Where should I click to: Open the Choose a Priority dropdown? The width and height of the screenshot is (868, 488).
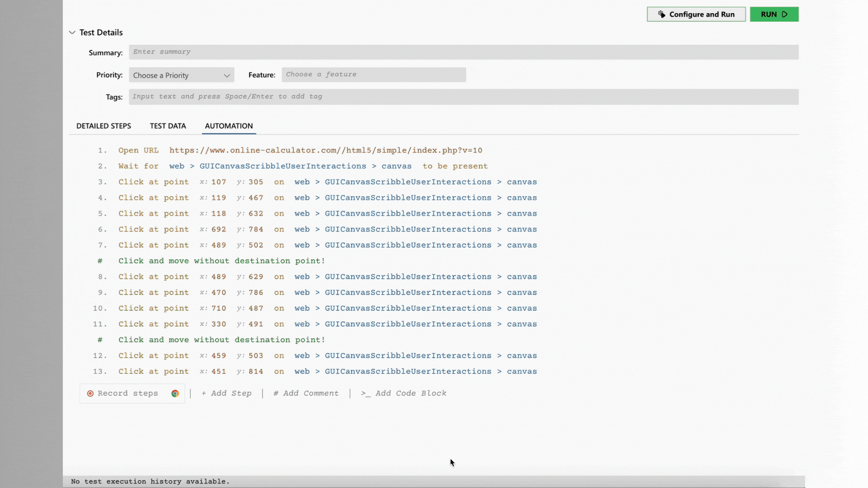(x=181, y=75)
